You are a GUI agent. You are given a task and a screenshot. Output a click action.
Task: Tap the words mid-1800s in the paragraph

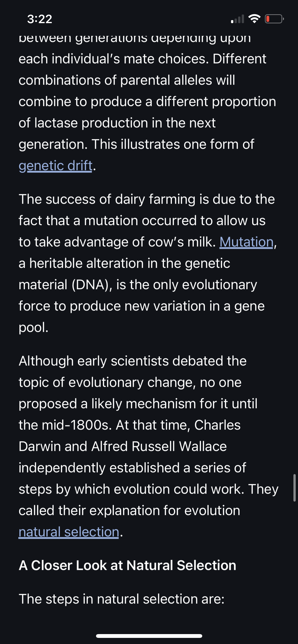[x=77, y=425]
